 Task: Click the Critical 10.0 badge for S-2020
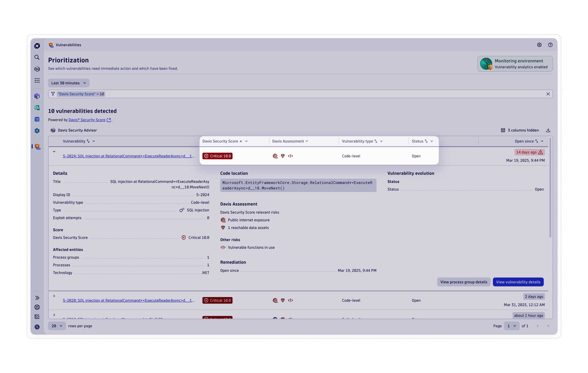(x=217, y=300)
